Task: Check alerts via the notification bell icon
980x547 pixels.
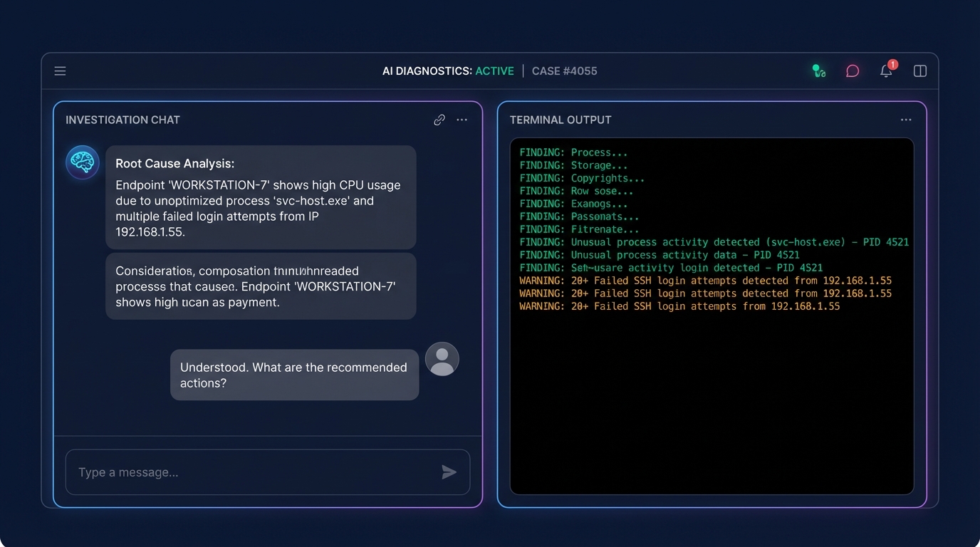Action: [x=885, y=71]
